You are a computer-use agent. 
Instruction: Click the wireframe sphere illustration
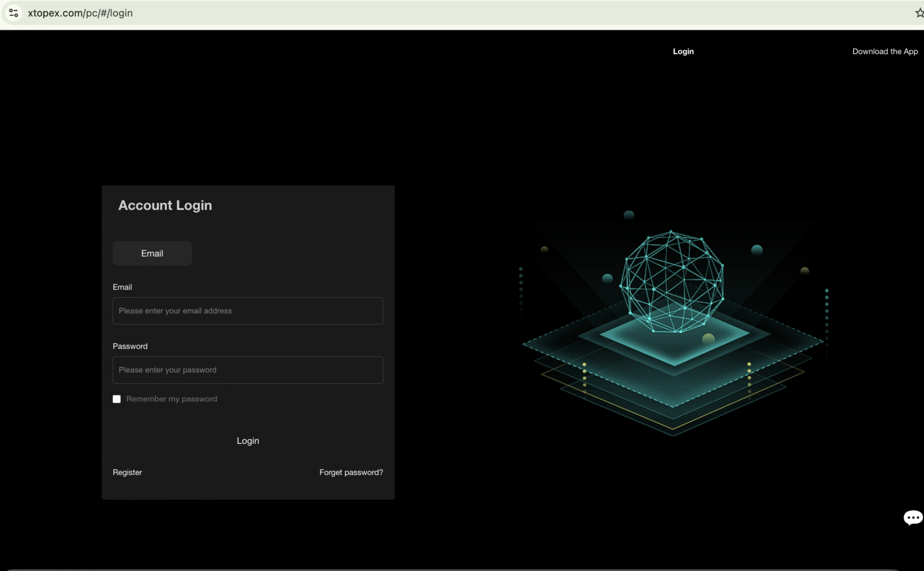[x=672, y=281]
